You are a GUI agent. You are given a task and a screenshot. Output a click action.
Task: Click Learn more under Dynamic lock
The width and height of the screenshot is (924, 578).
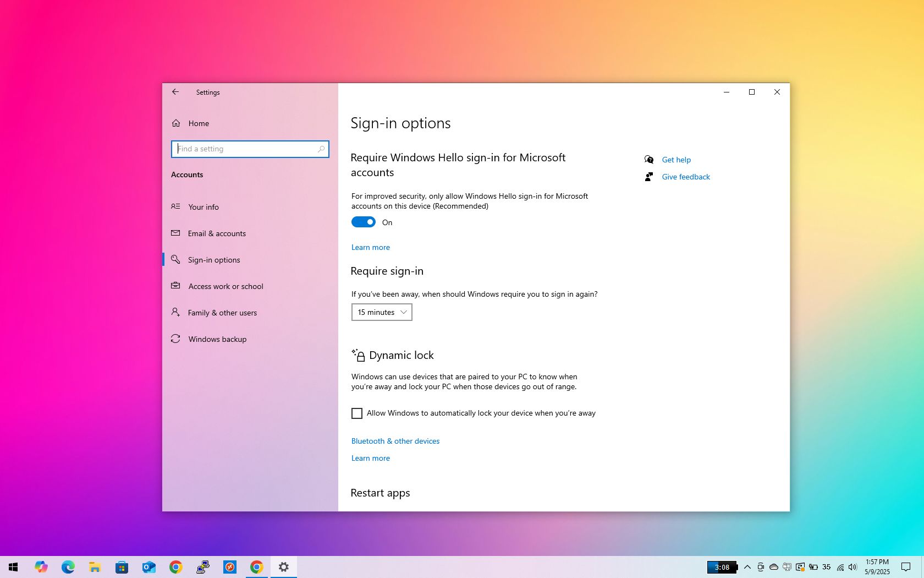tap(370, 458)
